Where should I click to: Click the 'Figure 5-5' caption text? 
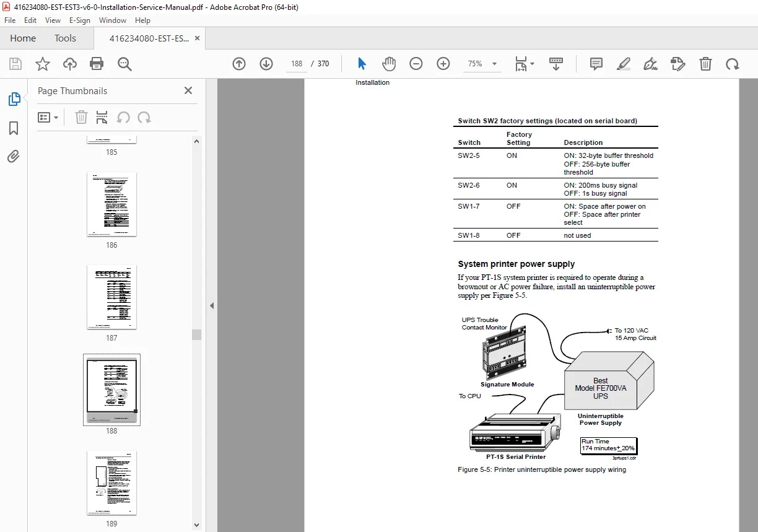point(542,470)
